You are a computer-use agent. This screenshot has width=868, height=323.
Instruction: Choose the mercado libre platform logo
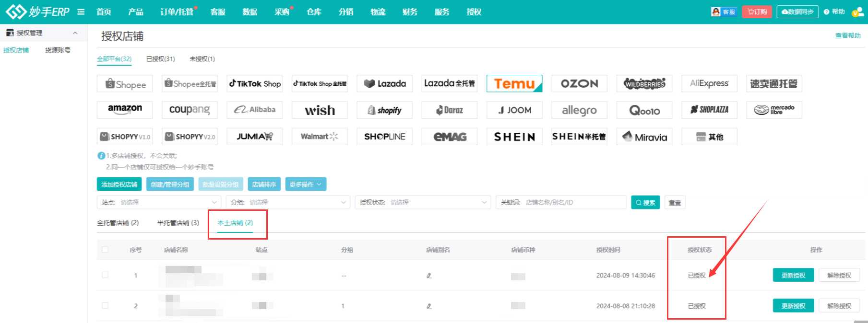(x=774, y=110)
